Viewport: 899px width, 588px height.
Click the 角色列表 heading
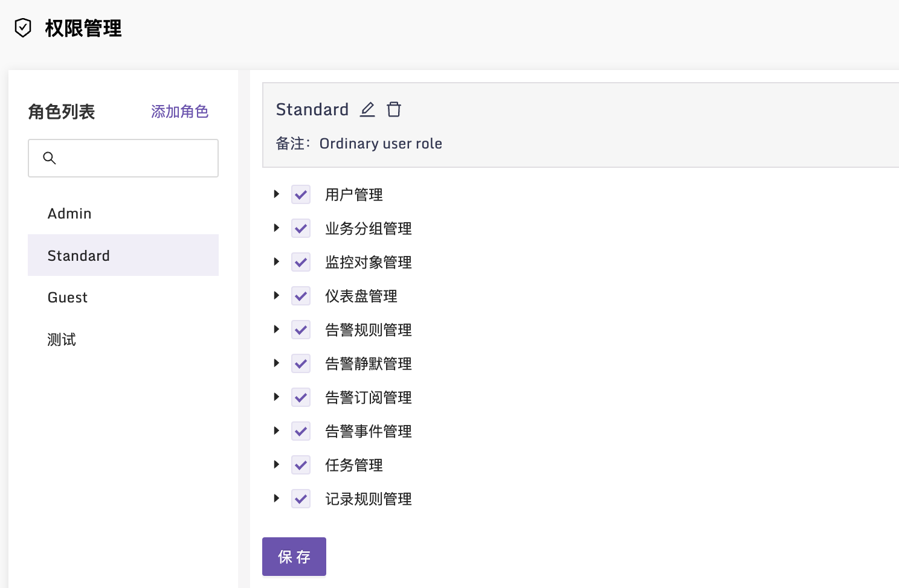click(62, 112)
